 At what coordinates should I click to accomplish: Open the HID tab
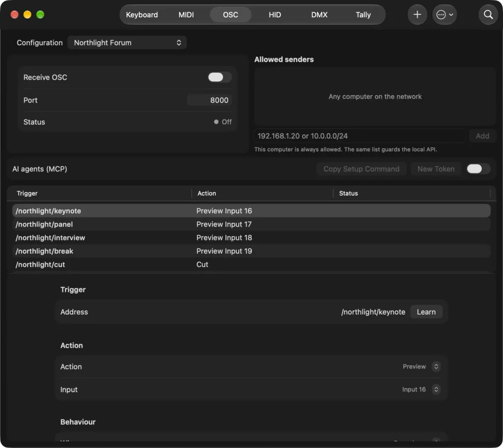(275, 15)
